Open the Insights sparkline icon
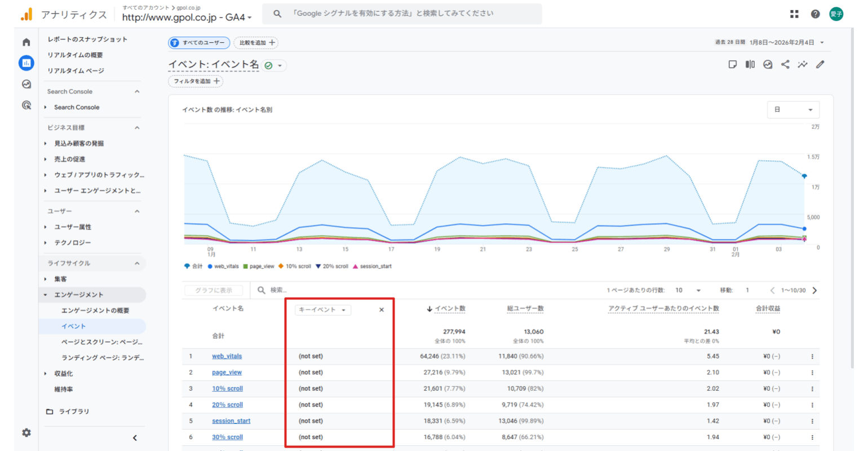The width and height of the screenshot is (868, 451). click(803, 64)
